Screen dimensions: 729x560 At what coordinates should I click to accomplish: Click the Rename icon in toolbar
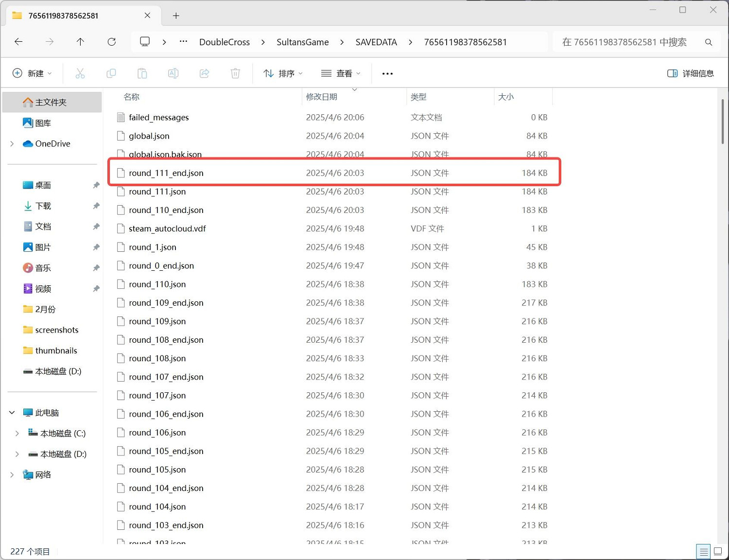pyautogui.click(x=173, y=73)
